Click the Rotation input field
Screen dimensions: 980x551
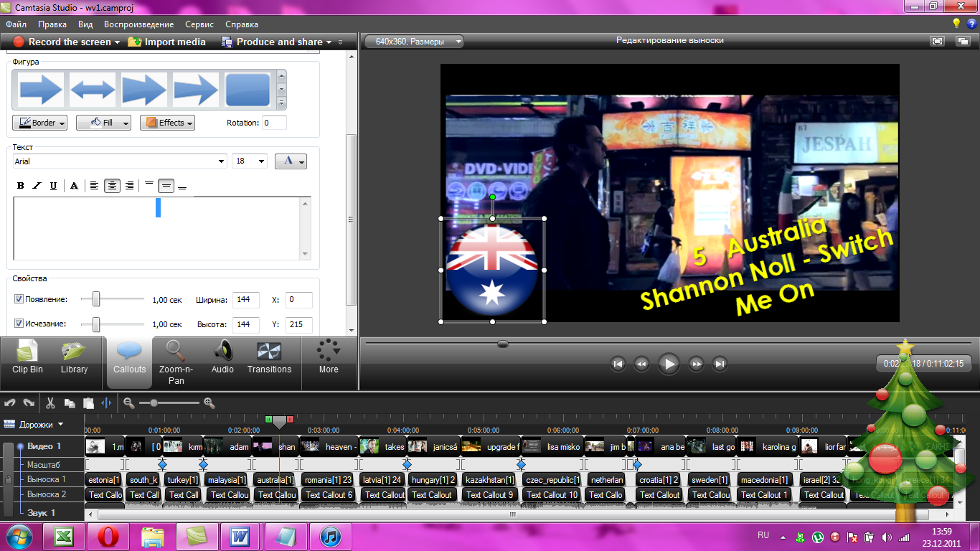coord(274,123)
